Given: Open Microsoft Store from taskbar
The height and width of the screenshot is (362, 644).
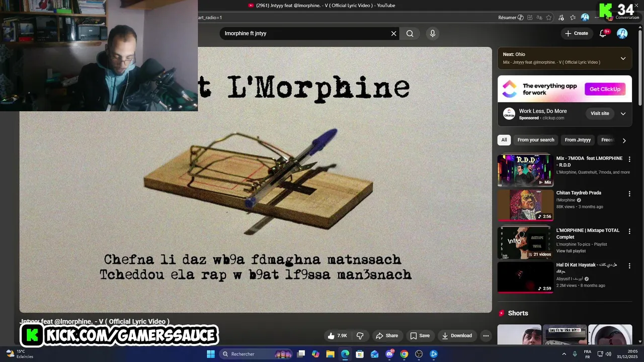Looking at the screenshot, I should [360, 354].
